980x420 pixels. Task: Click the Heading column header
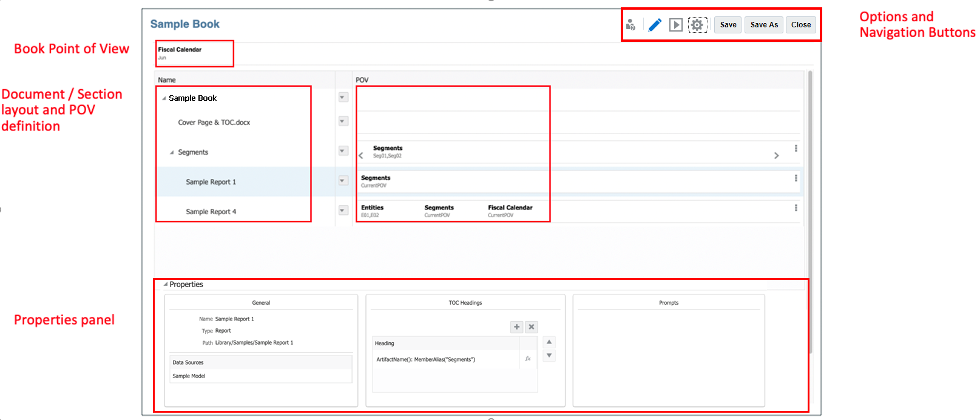446,344
